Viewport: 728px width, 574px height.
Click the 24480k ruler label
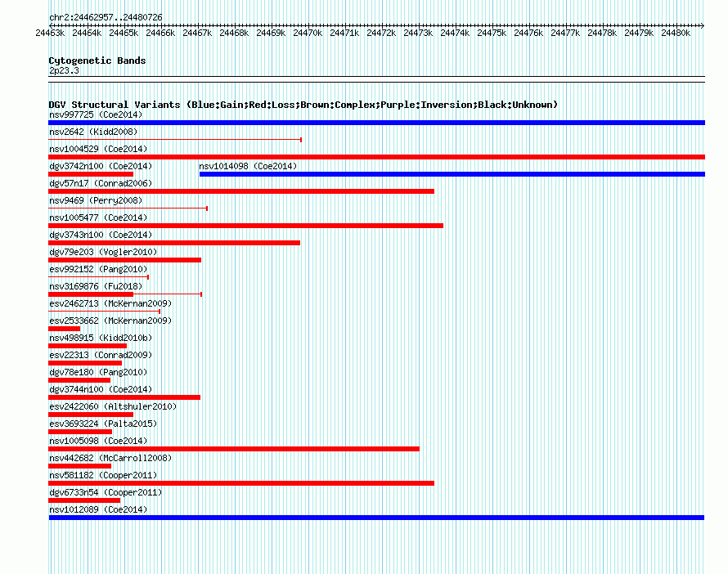[676, 33]
